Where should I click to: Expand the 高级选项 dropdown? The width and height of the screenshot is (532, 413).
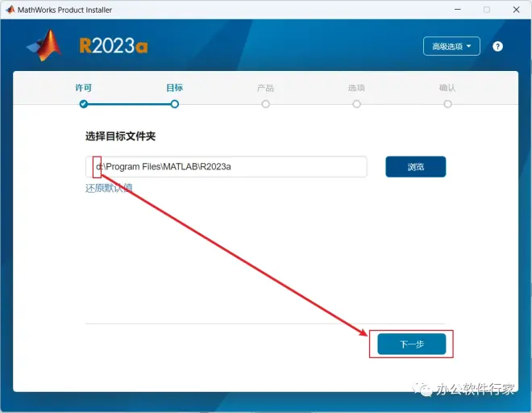click(x=451, y=47)
